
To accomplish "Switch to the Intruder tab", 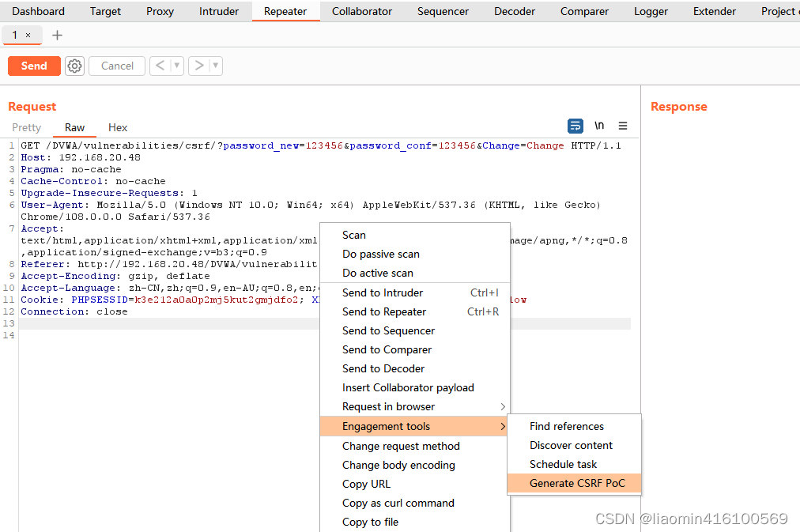I will pyautogui.click(x=219, y=11).
